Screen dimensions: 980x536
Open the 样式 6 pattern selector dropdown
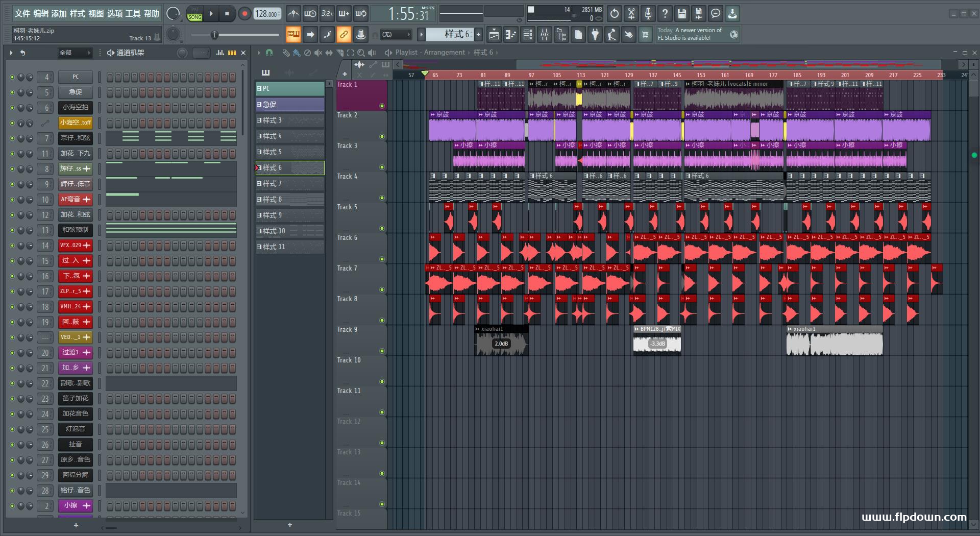tap(450, 35)
